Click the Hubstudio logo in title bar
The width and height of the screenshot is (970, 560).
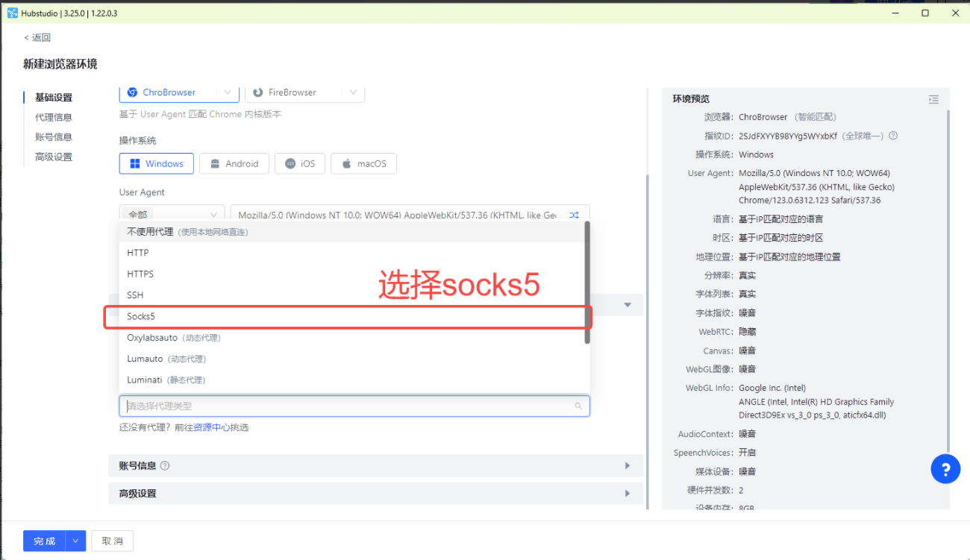12,13
